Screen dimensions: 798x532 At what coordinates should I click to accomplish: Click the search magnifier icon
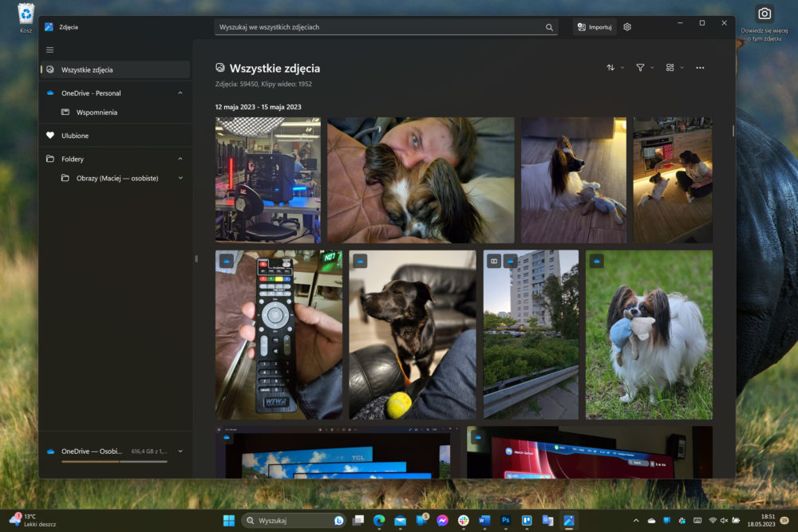pyautogui.click(x=549, y=27)
